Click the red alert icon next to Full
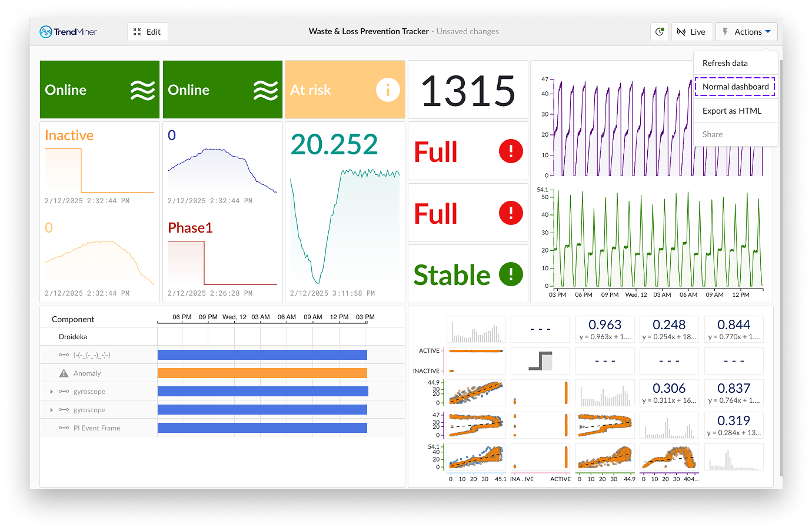This screenshot has width=812, height=530. coord(510,151)
